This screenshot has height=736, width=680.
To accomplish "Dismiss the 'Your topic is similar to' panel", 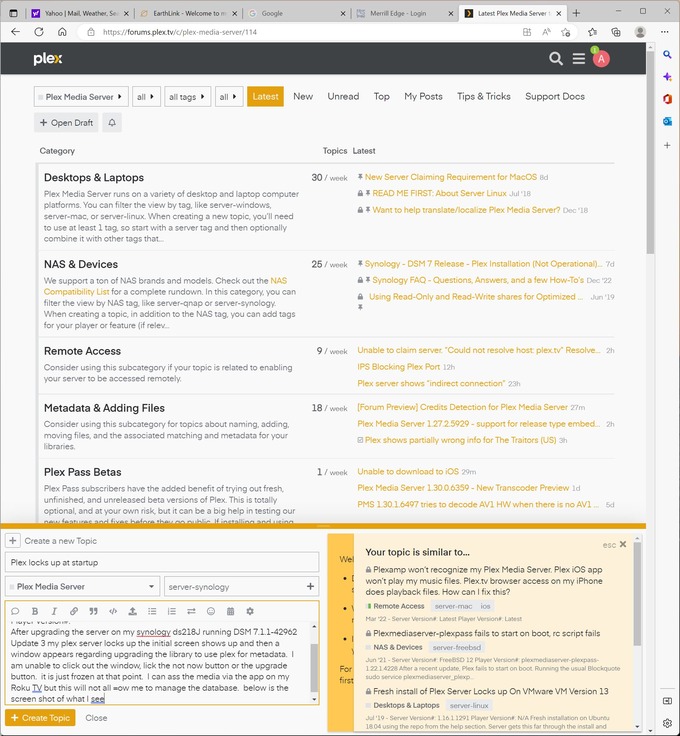I will click(623, 544).
